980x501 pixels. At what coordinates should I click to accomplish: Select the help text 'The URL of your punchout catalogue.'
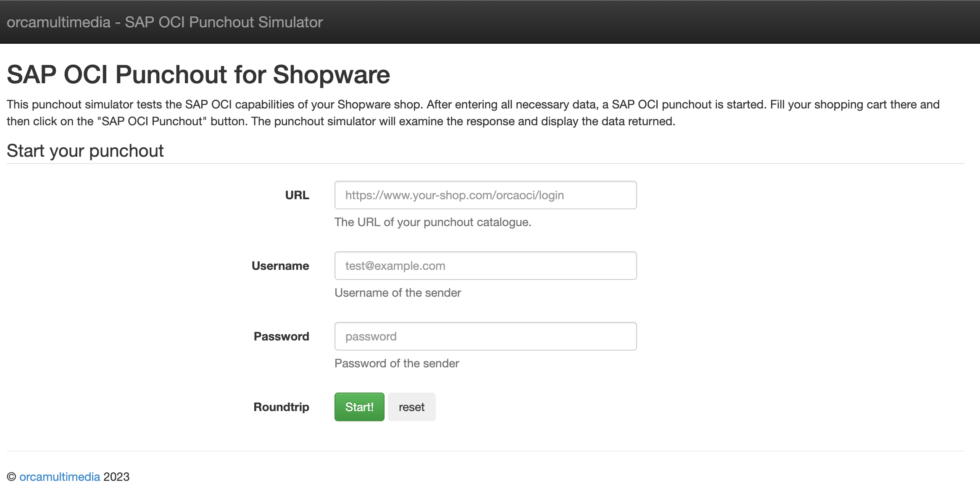[433, 222]
